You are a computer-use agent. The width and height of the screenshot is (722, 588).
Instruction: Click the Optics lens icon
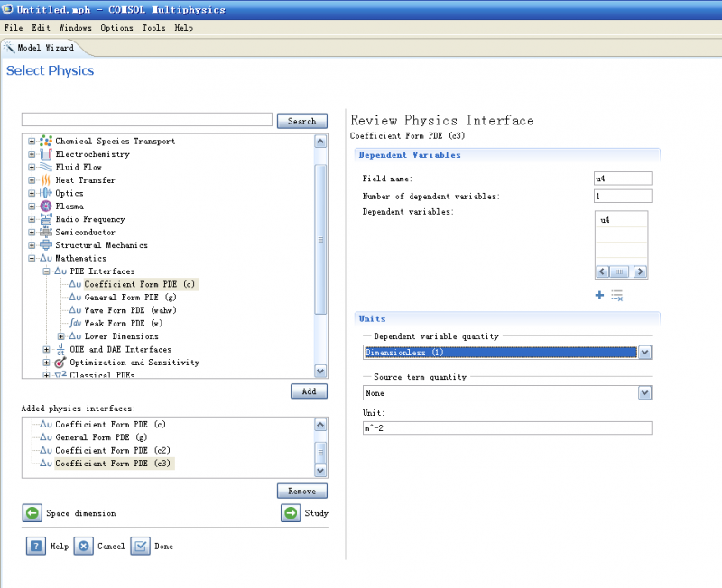pyautogui.click(x=46, y=193)
